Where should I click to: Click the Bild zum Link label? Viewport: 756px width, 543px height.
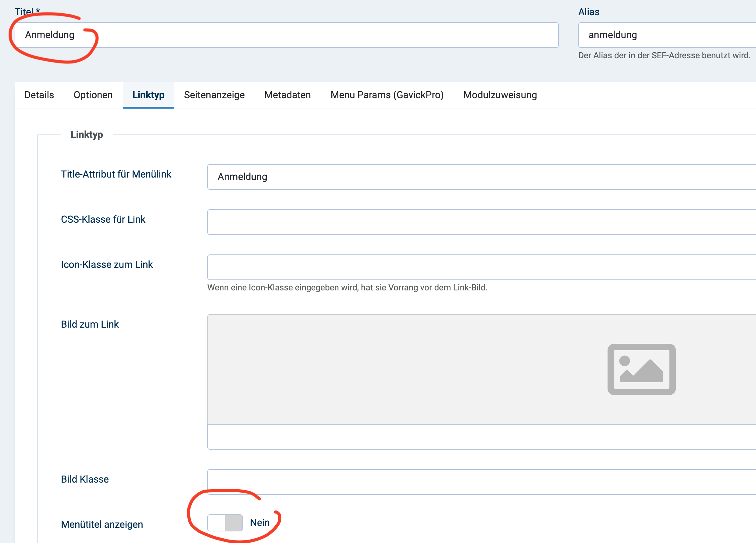90,324
